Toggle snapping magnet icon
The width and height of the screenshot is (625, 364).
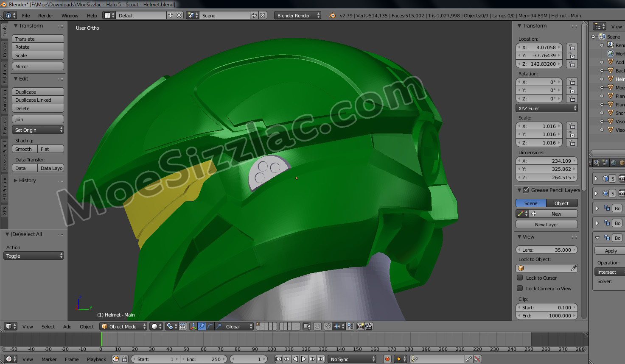pyautogui.click(x=328, y=326)
